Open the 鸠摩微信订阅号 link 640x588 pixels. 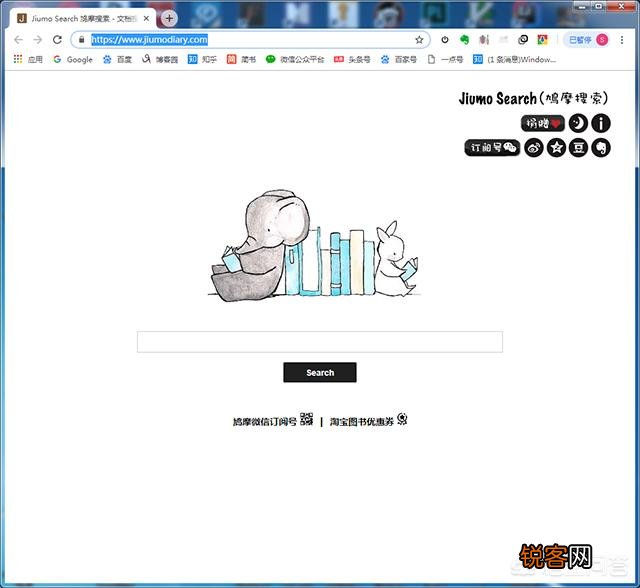[x=265, y=422]
